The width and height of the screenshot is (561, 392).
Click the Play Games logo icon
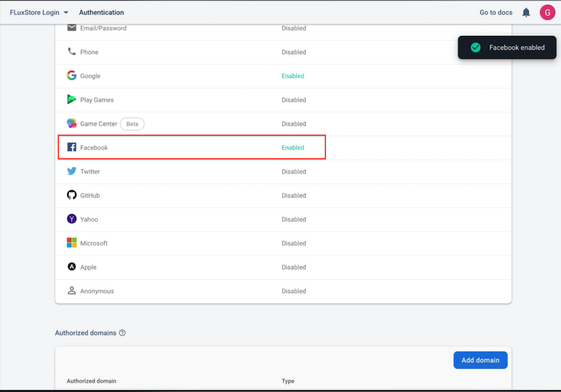click(x=72, y=99)
